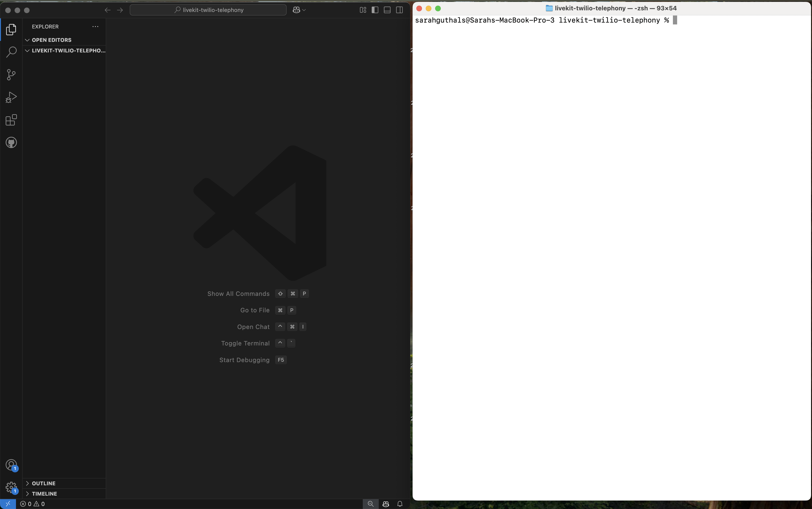812x509 pixels.
Task: Open the Run and Debug view
Action: click(11, 97)
